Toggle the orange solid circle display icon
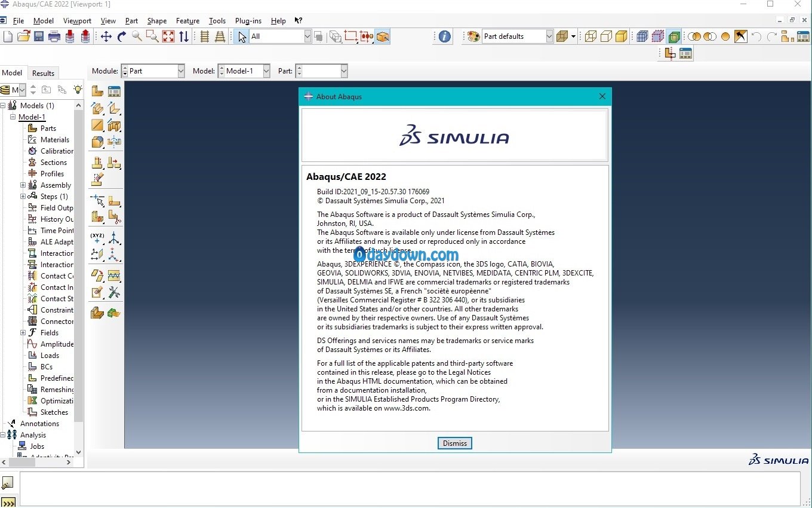 [725, 36]
